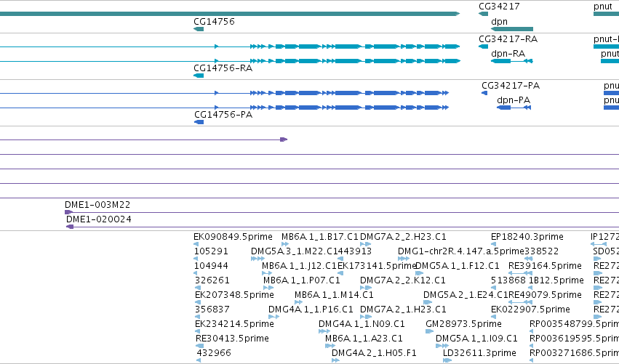Click the pnut gene label
Viewport: 619px width, 364px height.
coord(603,7)
